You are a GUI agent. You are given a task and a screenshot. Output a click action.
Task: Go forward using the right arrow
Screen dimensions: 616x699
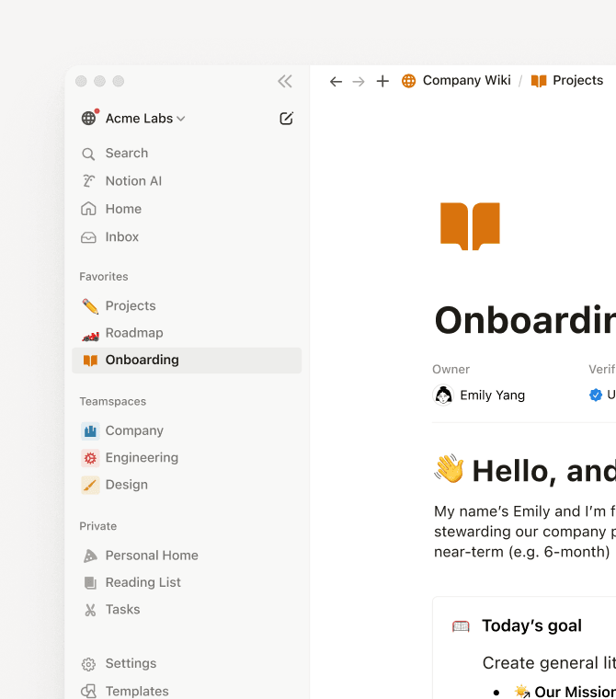click(x=359, y=81)
